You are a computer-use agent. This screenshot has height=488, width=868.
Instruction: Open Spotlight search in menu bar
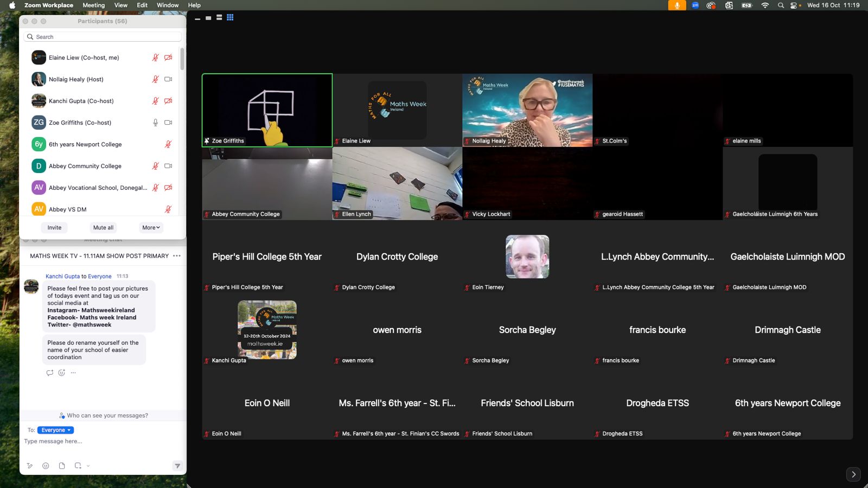point(781,5)
